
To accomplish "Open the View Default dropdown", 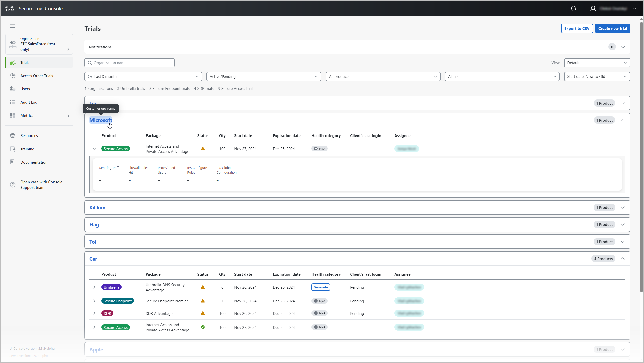I will (x=597, y=63).
